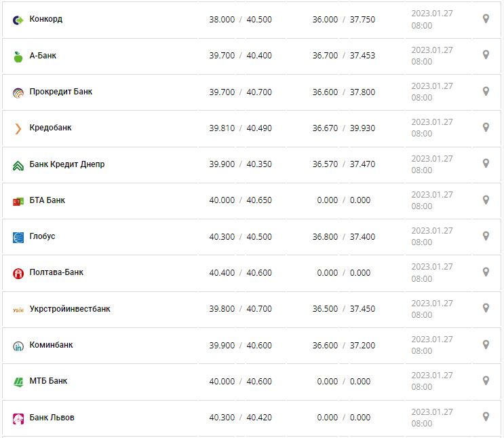Show map location for А-Банк
This screenshot has width=504, height=438.
pos(486,55)
